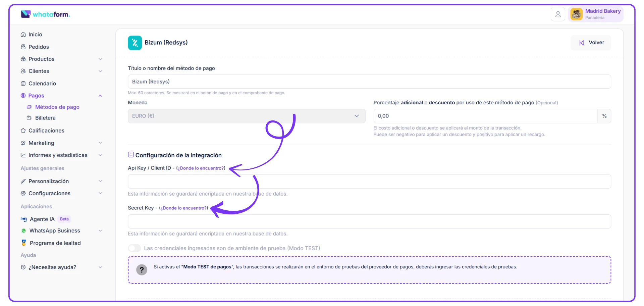Open Agente IA from the sidebar
The width and height of the screenshot is (644, 306).
42,219
